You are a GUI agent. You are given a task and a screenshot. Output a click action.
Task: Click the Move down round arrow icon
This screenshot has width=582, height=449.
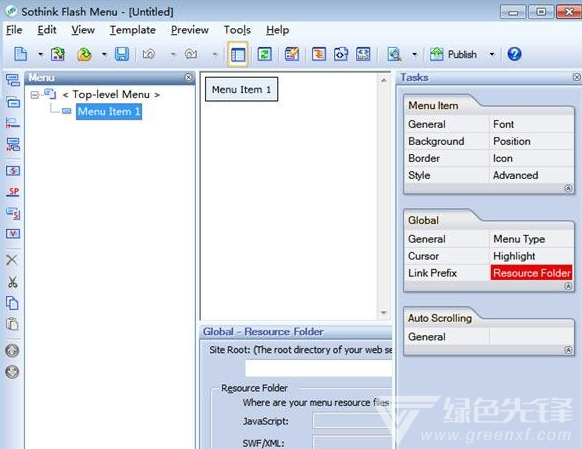(12, 371)
